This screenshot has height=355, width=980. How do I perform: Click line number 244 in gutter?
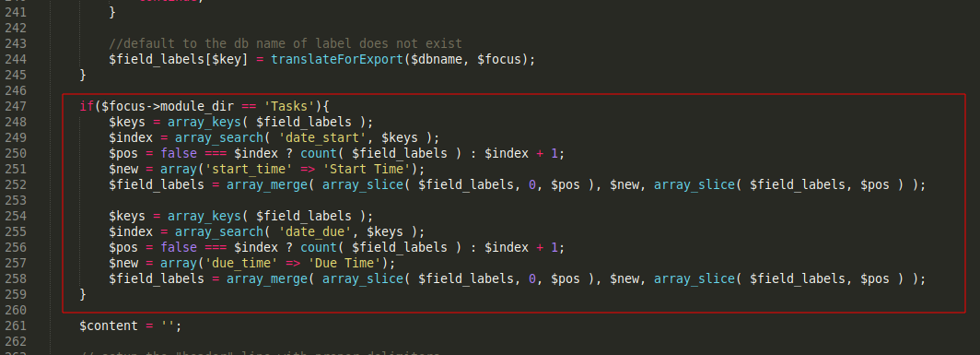point(15,60)
